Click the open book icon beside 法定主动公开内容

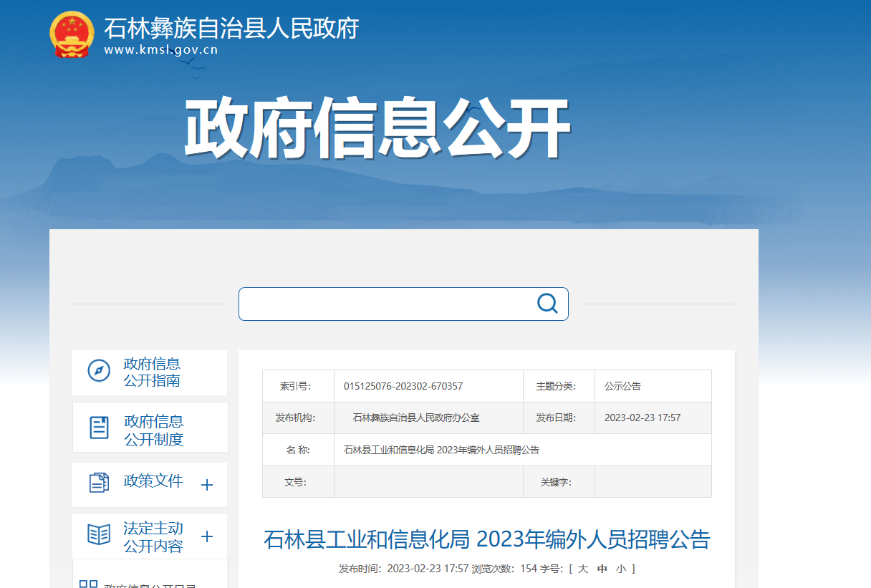[99, 535]
